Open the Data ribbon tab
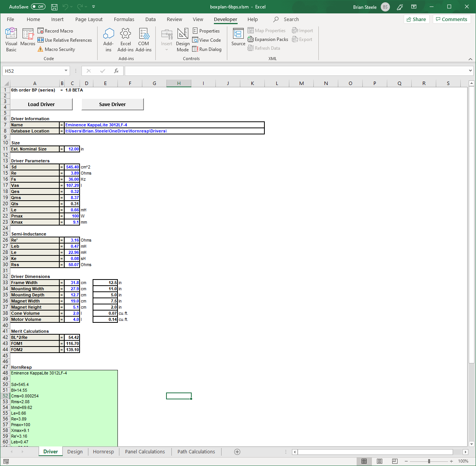The width and height of the screenshot is (476, 466). coord(150,19)
